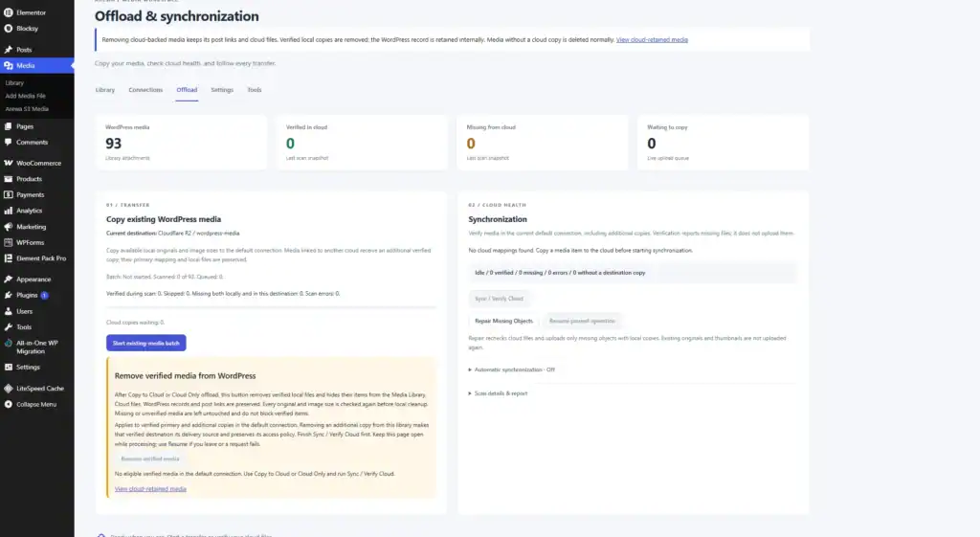Click the Plugins plug icon in the sidebar
The width and height of the screenshot is (980, 537).
coord(8,295)
